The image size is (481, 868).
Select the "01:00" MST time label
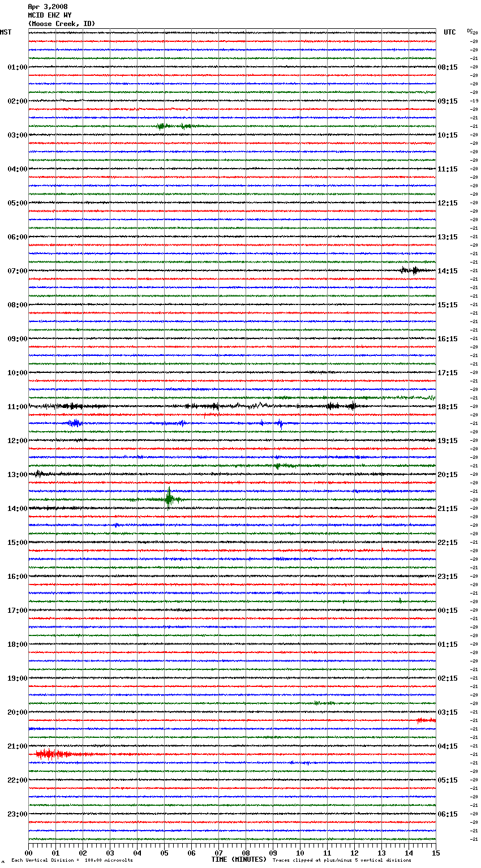click(x=17, y=67)
